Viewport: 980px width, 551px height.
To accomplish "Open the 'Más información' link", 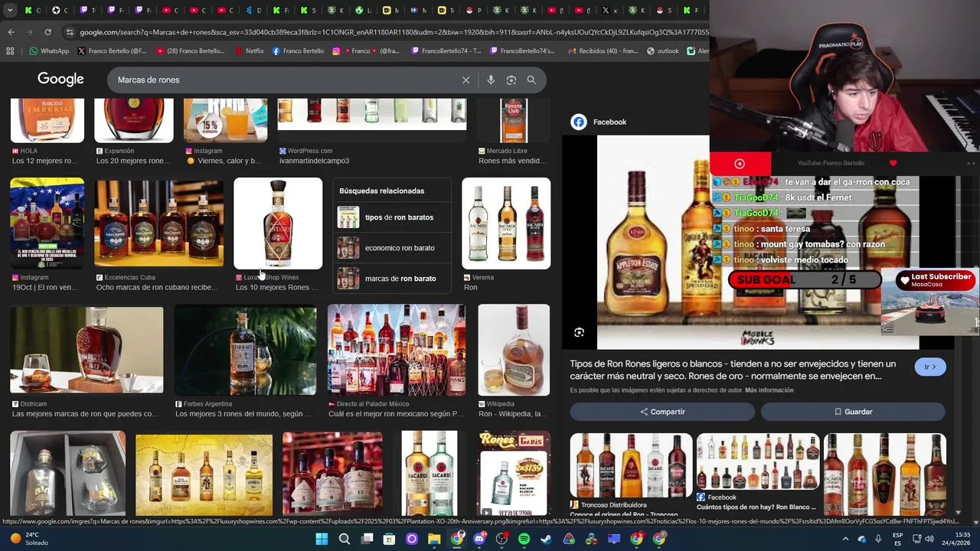I will pyautogui.click(x=769, y=390).
